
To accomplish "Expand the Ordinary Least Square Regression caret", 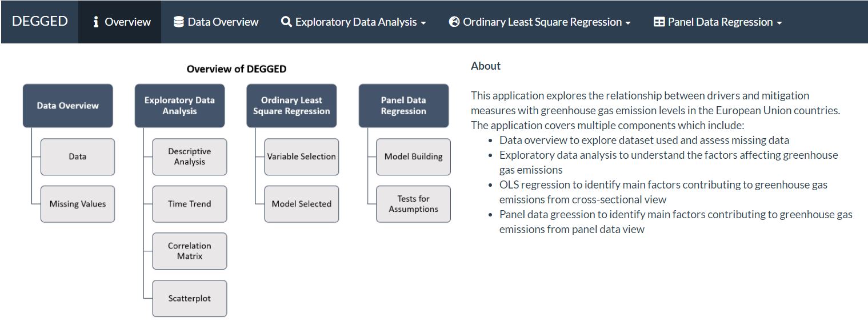I will [x=628, y=23].
